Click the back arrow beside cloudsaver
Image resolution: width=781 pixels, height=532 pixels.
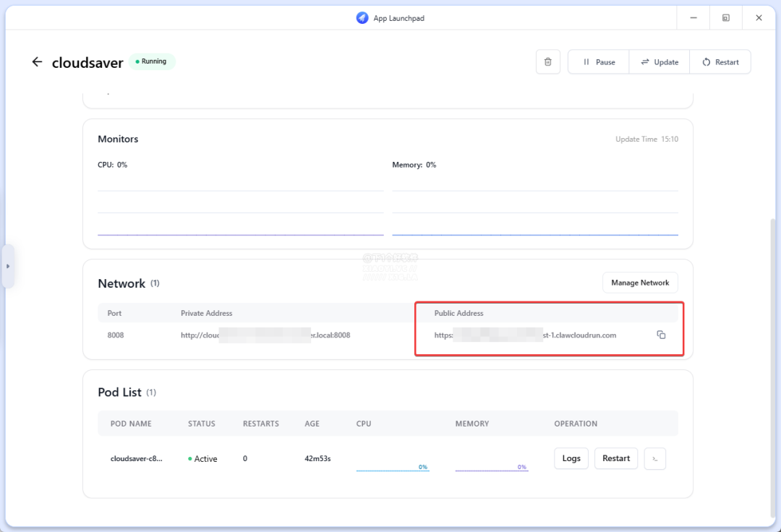[37, 62]
